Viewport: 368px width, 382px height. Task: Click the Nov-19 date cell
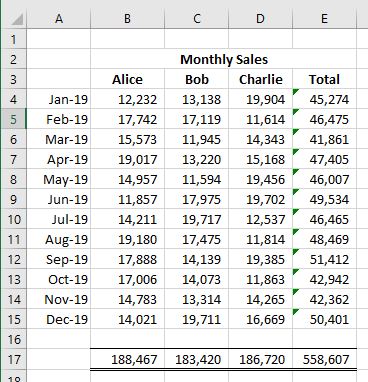tap(59, 299)
